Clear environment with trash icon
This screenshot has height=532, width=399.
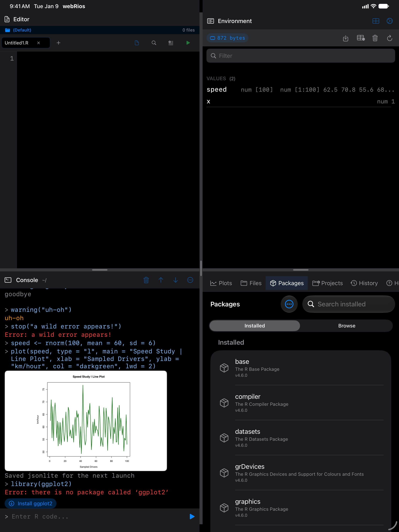click(375, 38)
